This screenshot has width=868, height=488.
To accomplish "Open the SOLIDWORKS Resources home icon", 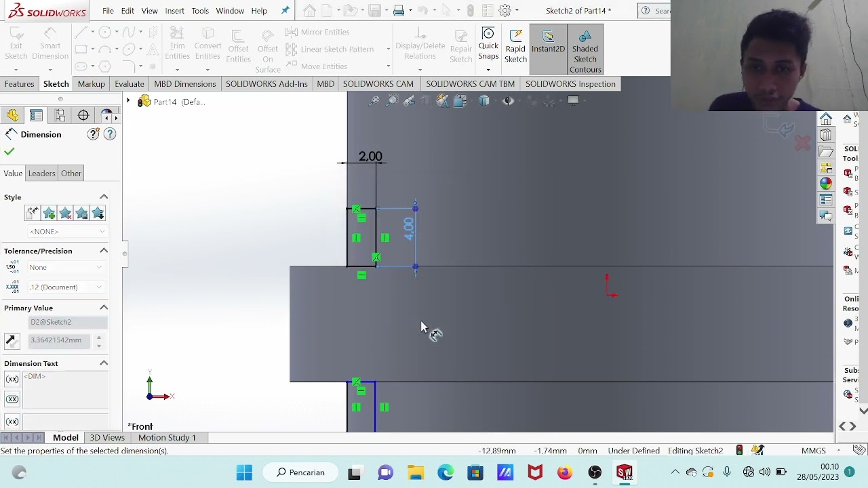I will pos(825,119).
